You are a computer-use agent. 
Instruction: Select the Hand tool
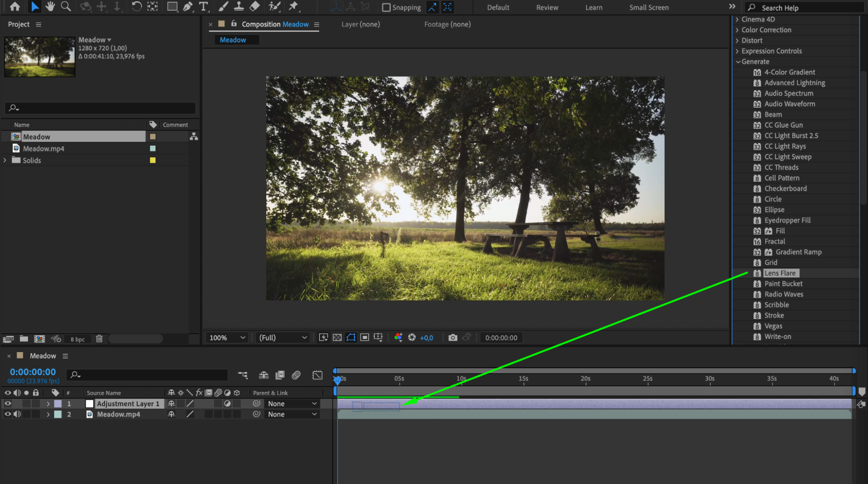[50, 7]
